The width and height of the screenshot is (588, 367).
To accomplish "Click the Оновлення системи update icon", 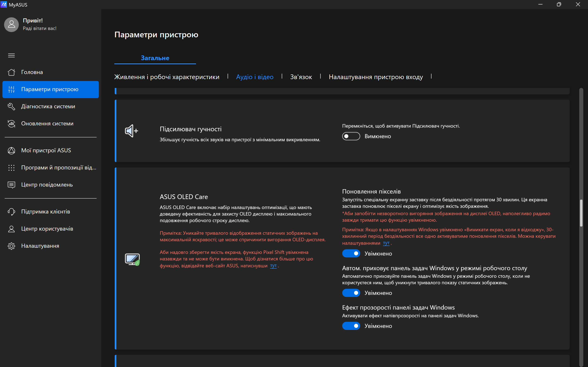I will click(x=11, y=124).
